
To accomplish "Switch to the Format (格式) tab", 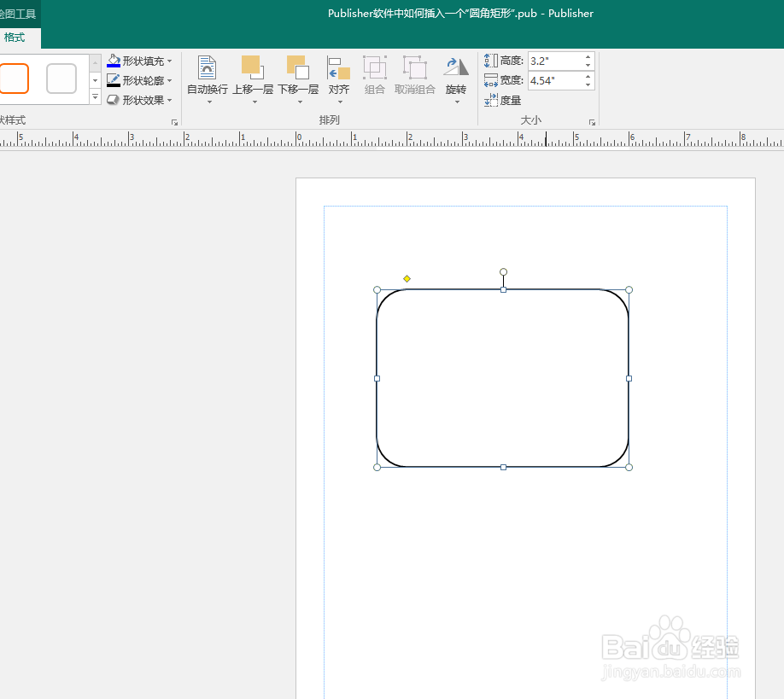I will [15, 38].
